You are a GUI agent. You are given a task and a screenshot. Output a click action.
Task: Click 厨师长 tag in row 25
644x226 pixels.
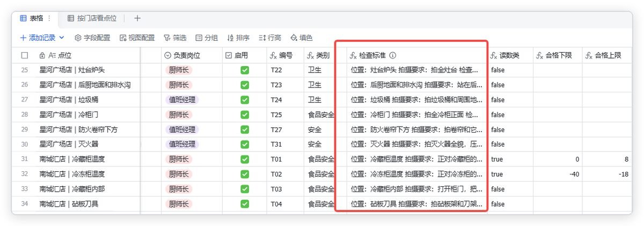(x=178, y=70)
